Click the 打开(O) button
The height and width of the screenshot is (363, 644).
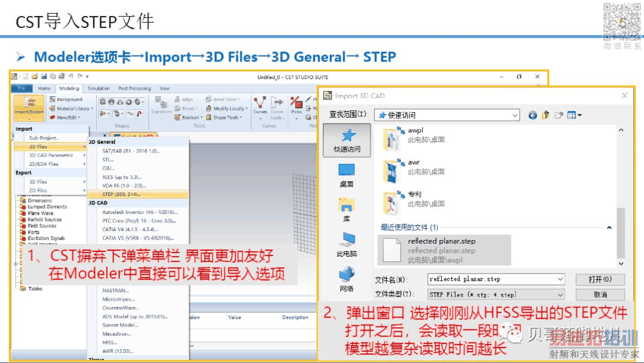click(x=600, y=279)
